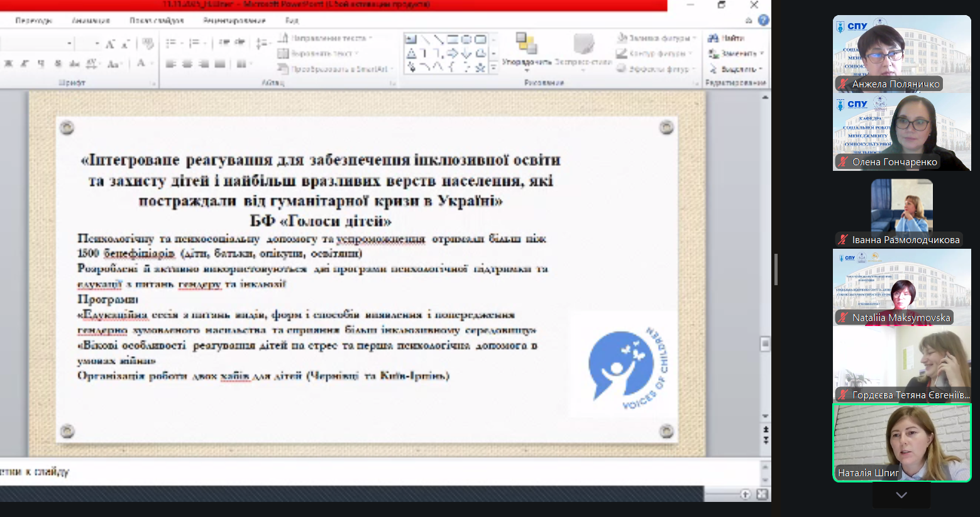Expand the shapes gallery More arrow
980x517 pixels.
pos(493,67)
